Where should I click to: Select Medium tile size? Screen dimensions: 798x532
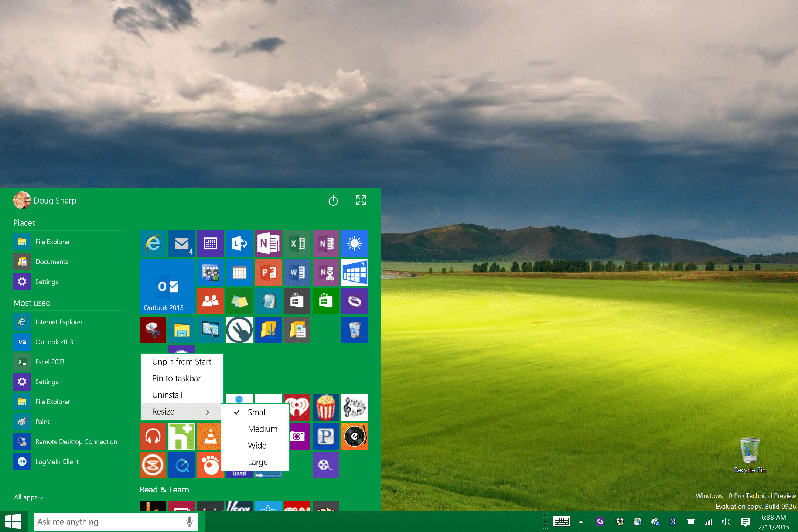[x=255, y=429]
